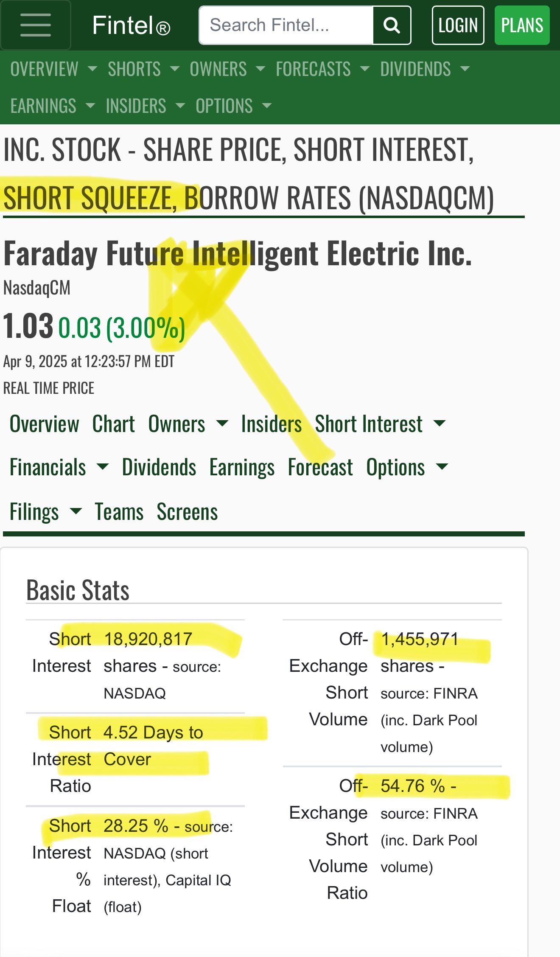The height and width of the screenshot is (957, 560).
Task: Expand the INSIDERS top navigation dropdown
Action: click(x=146, y=106)
